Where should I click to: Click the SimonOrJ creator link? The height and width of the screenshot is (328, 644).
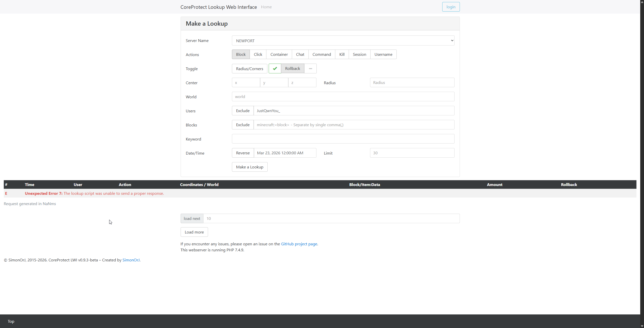click(x=131, y=260)
